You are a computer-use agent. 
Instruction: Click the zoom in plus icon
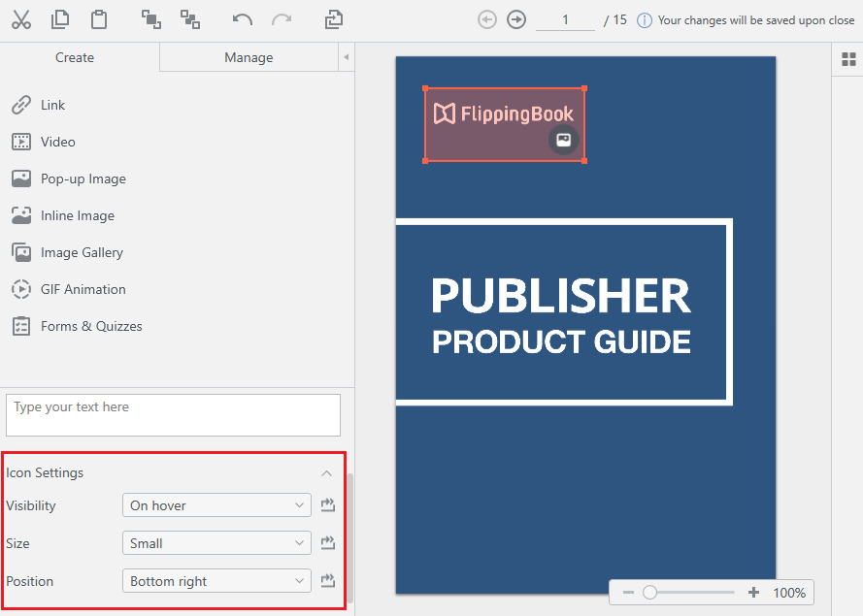tap(753, 593)
